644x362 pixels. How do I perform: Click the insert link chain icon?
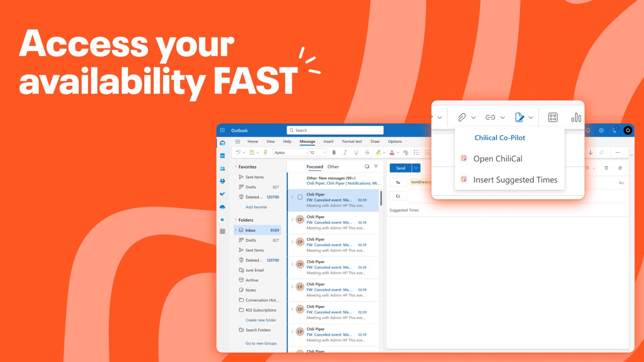(x=490, y=117)
